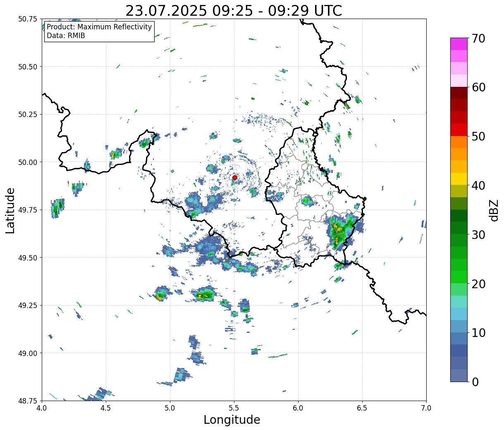Image resolution: width=504 pixels, height=430 pixels.
Task: Click the latitude tick label 50.50
Action: 28,67
